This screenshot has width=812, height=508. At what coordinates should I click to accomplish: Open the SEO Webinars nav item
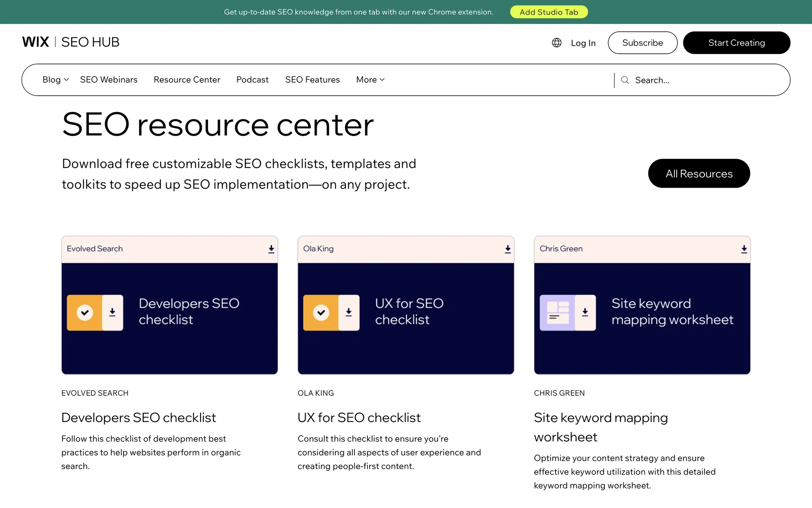[x=109, y=80]
